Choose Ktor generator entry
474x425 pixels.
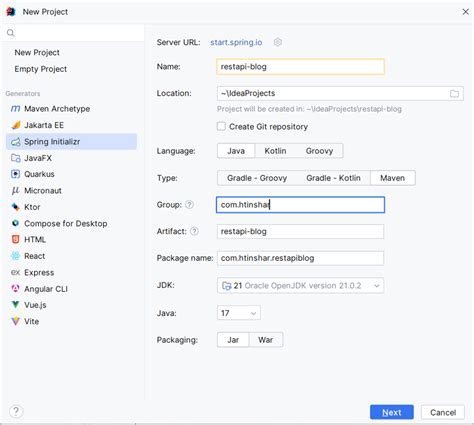[71, 207]
